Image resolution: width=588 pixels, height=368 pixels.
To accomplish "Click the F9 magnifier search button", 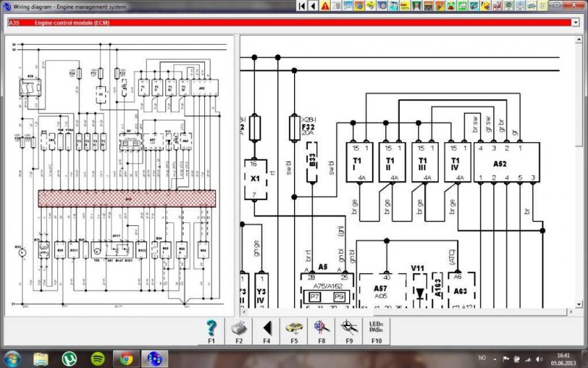I will point(348,328).
